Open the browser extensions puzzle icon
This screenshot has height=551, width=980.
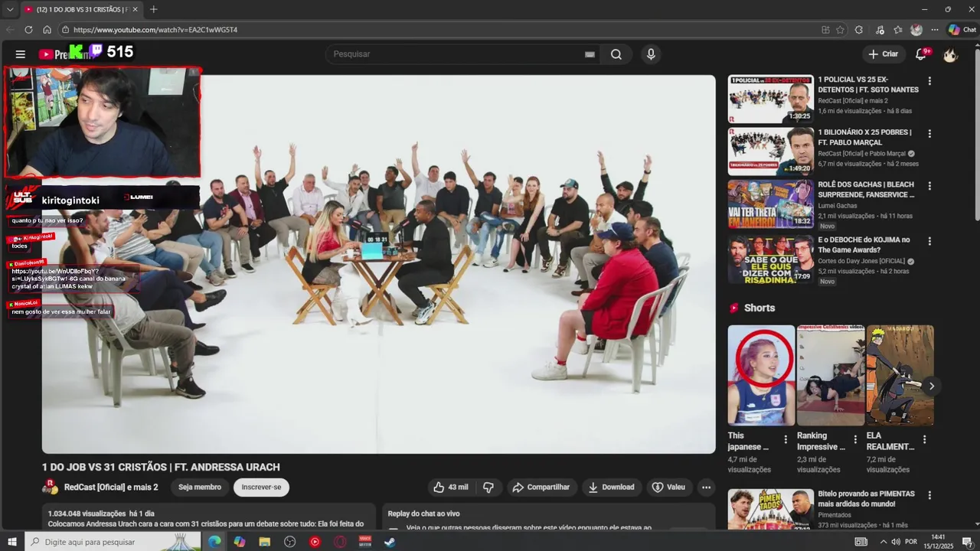pos(859,30)
